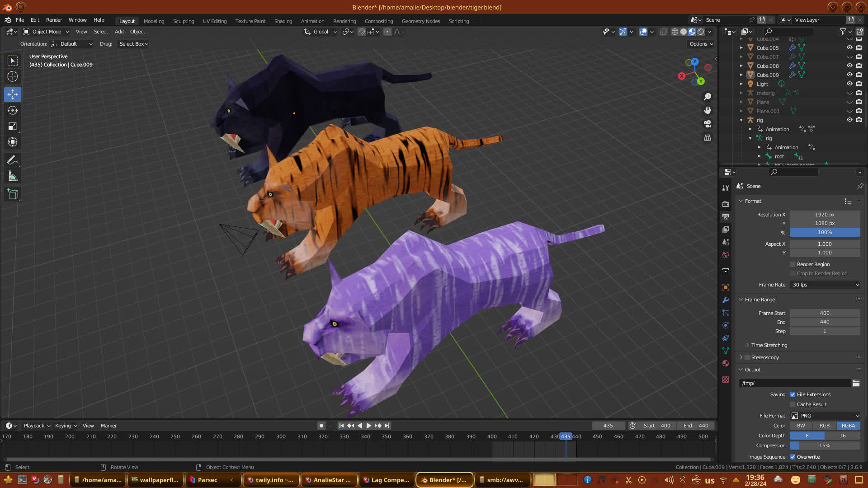
Task: Hide Cube.009 with its eye icon
Action: (x=849, y=75)
